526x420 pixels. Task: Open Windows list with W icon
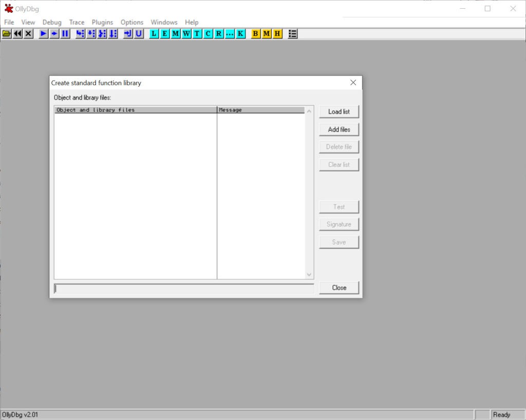pyautogui.click(x=186, y=33)
